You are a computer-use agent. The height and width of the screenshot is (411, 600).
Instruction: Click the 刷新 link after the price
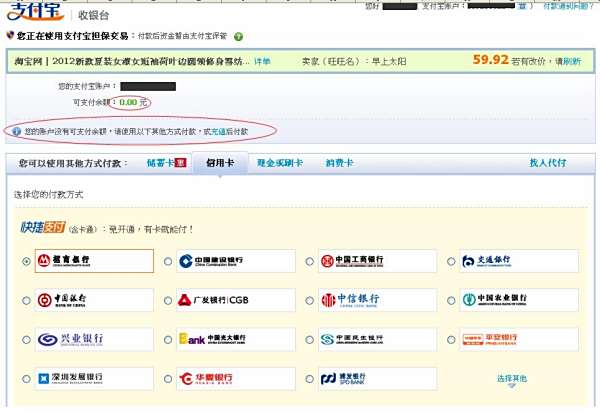572,61
